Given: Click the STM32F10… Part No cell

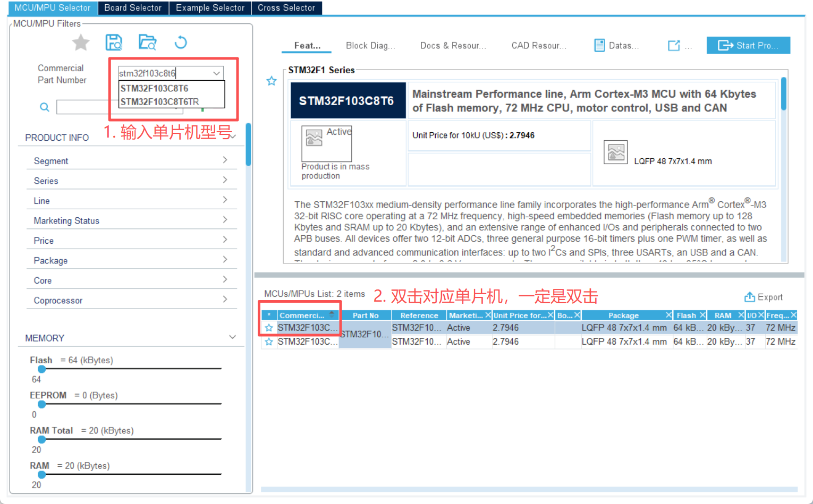Looking at the screenshot, I should pos(365,334).
